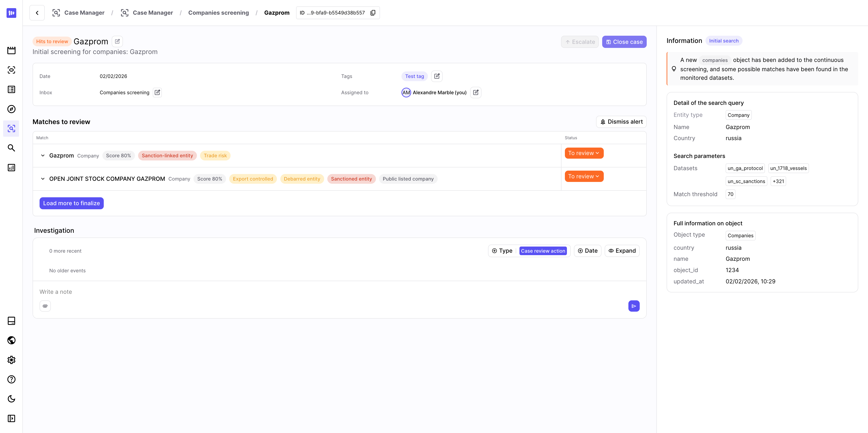This screenshot has width=868, height=433.
Task: Change the assigned user Alexandre Marble
Action: click(475, 92)
